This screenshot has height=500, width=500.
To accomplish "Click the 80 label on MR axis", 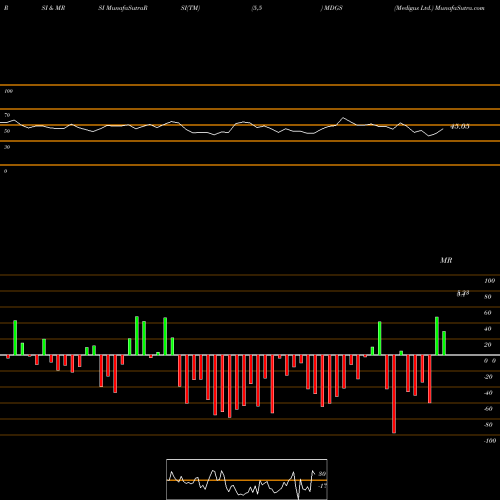I will [x=488, y=297].
